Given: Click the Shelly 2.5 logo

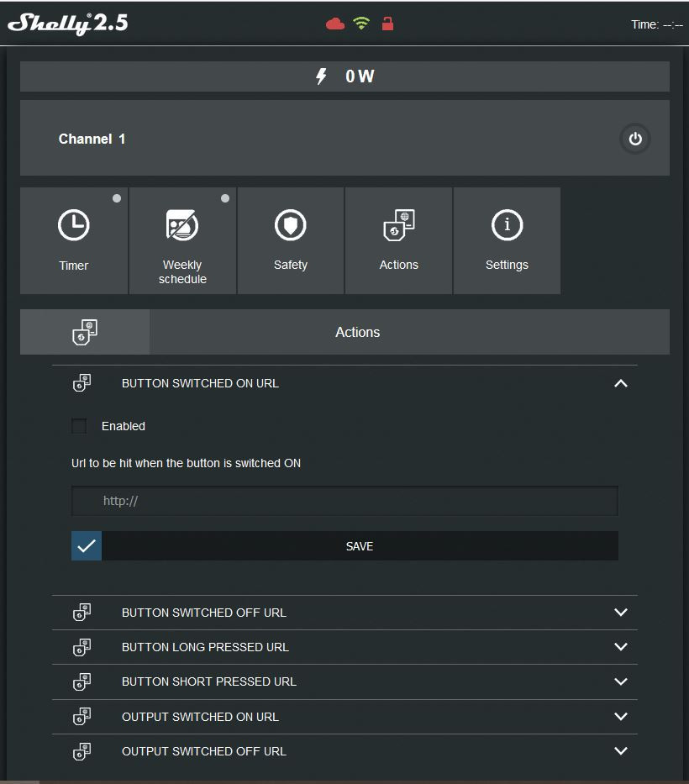Looking at the screenshot, I should click(68, 24).
